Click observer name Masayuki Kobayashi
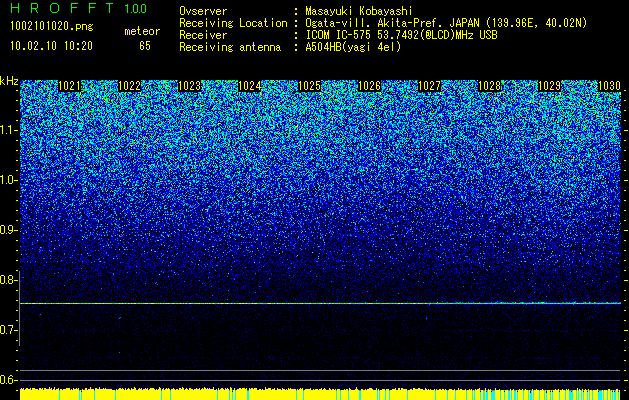Image resolution: width=629 pixels, height=400 pixels. (358, 11)
